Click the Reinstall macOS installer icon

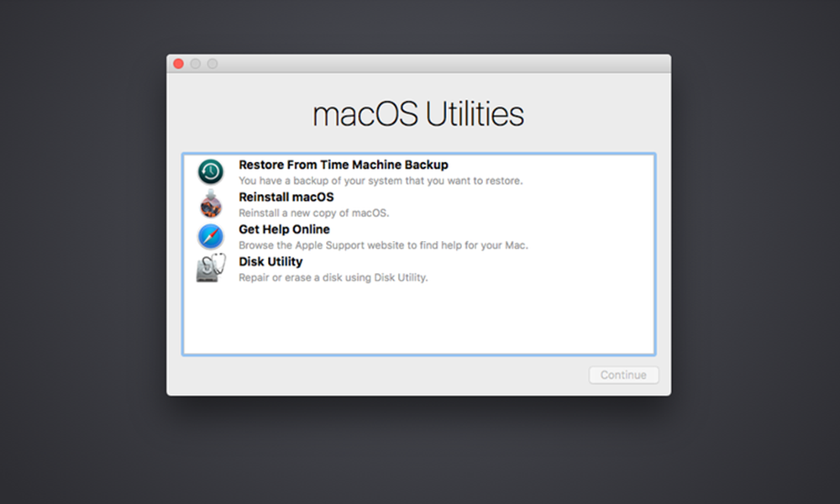[x=211, y=204]
